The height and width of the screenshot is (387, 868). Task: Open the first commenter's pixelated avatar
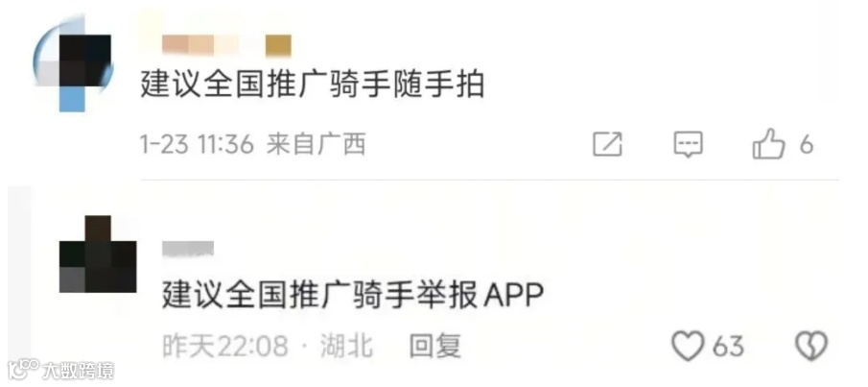[x=73, y=64]
